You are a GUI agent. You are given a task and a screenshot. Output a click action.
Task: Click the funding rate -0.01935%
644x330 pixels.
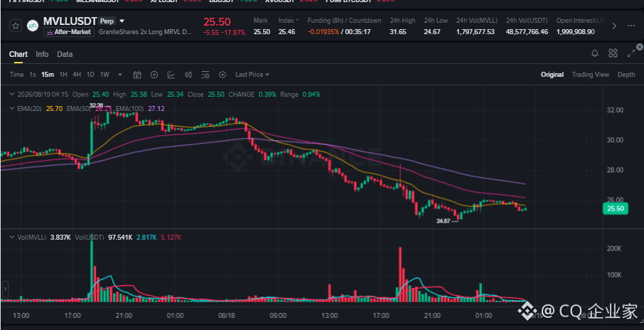pos(323,31)
